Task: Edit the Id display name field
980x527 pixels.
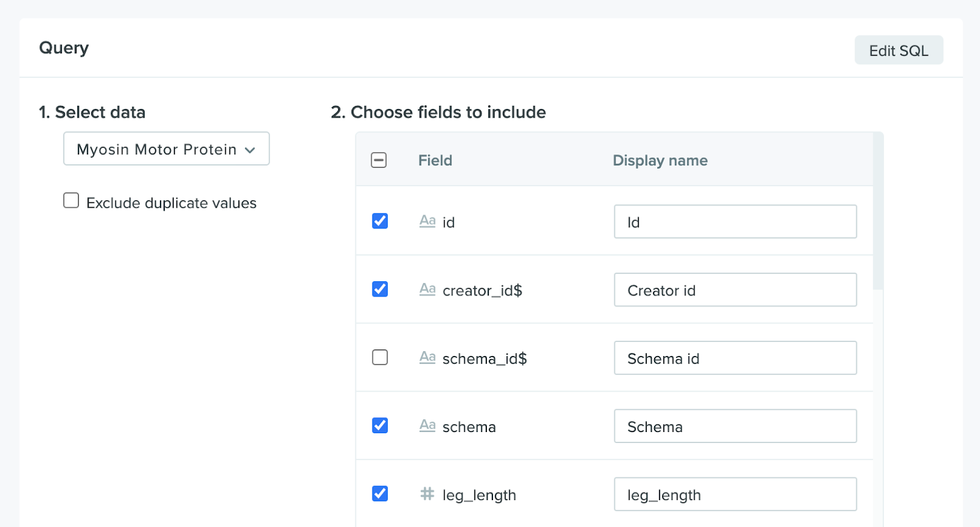Action: point(735,222)
